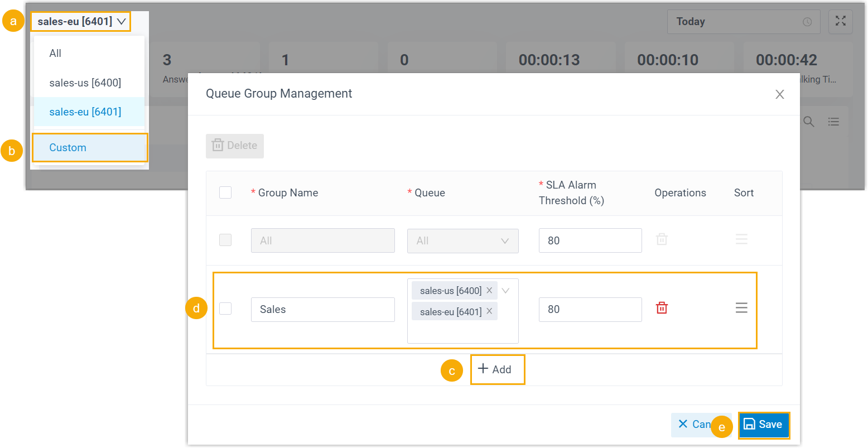Click the fullscreen expand icon

click(x=840, y=22)
